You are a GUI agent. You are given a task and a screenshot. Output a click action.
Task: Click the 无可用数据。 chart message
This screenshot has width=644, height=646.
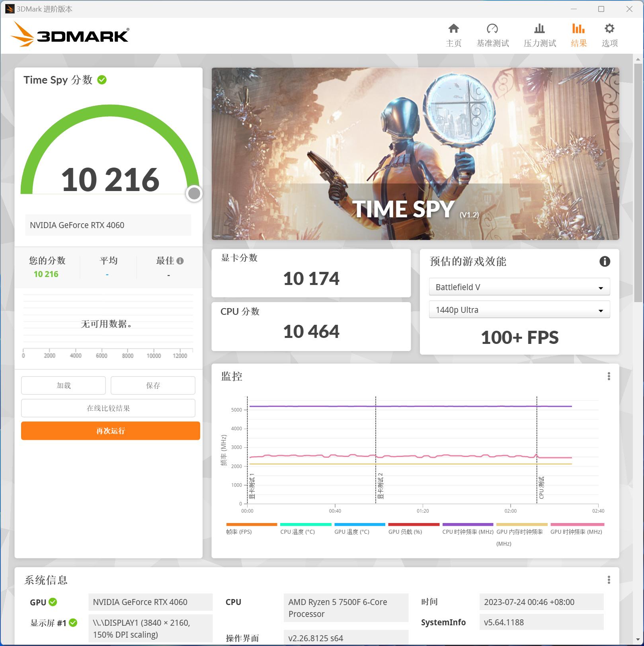[106, 324]
